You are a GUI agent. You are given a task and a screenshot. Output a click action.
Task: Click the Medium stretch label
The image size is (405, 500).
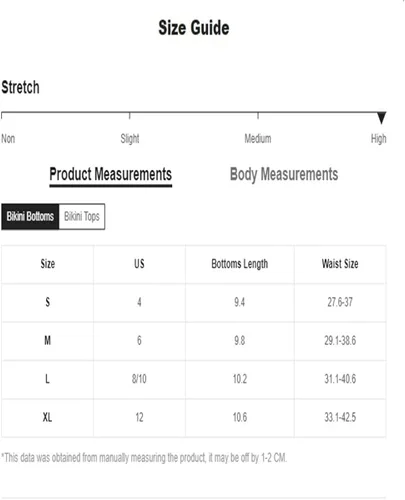[258, 138]
